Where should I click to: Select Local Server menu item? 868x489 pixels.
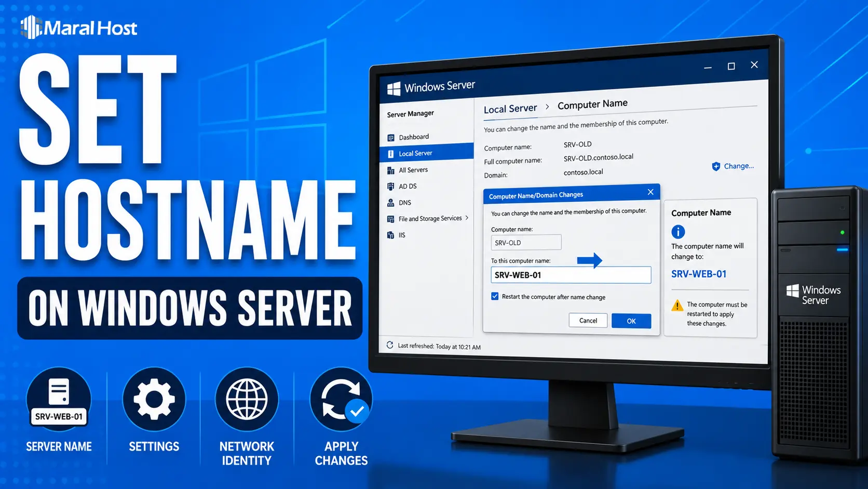click(x=426, y=153)
